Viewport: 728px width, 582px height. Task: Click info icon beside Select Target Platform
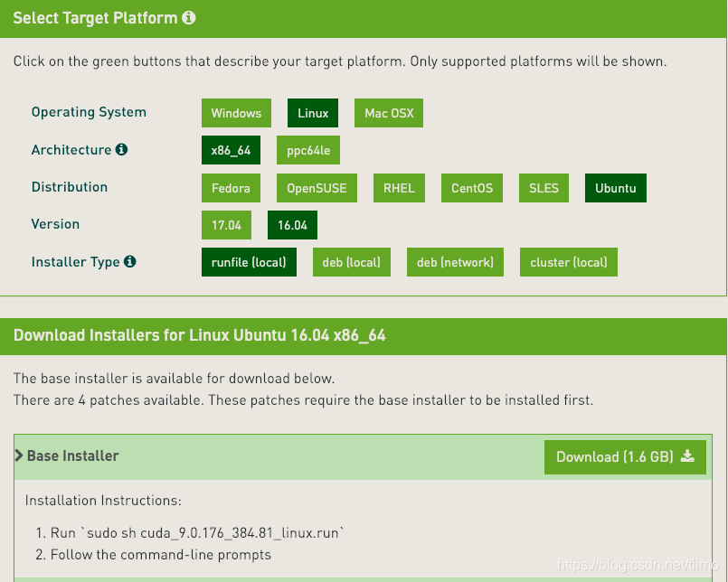188,18
